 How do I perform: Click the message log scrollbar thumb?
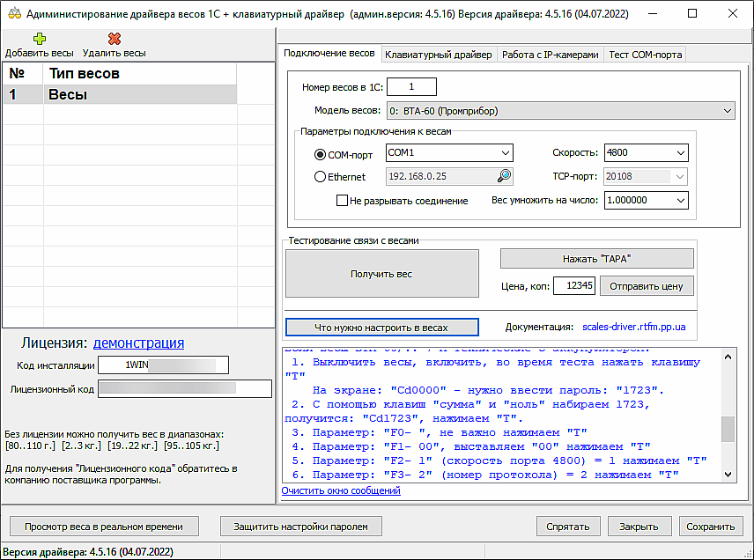click(x=728, y=429)
